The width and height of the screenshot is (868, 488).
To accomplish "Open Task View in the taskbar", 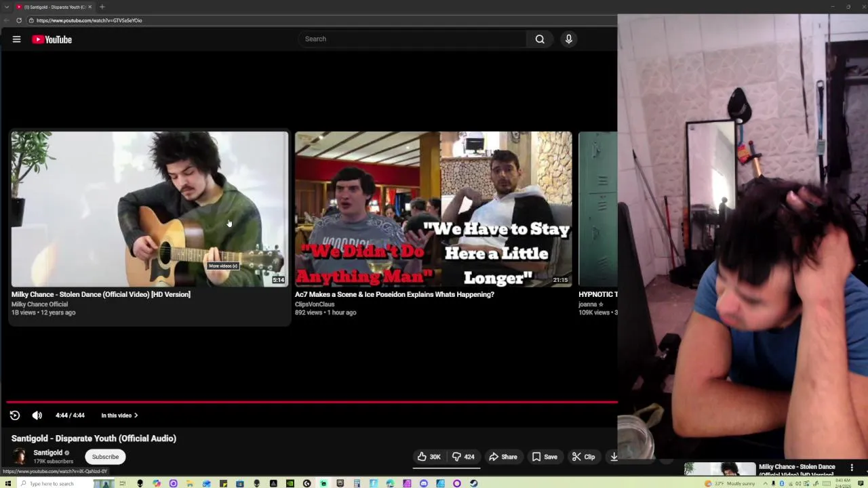I will click(123, 483).
